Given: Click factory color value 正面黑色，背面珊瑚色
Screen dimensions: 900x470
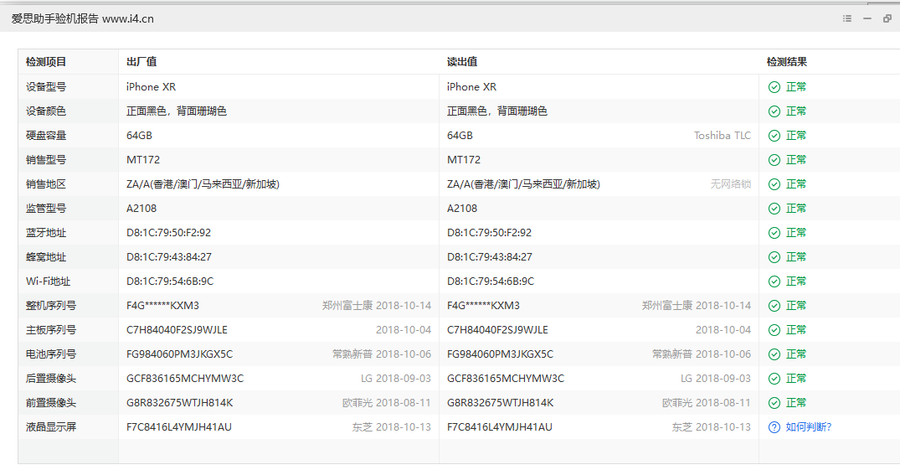Looking at the screenshot, I should tap(176, 111).
